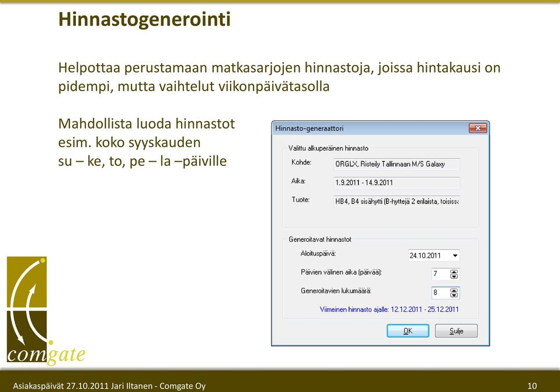The image size is (560, 392).
Task: Click the Generoitavien lukumäärä label
Action: [x=336, y=291]
